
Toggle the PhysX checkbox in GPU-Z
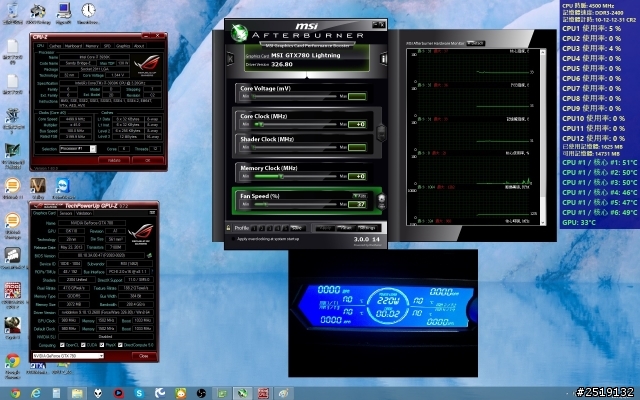[102, 345]
